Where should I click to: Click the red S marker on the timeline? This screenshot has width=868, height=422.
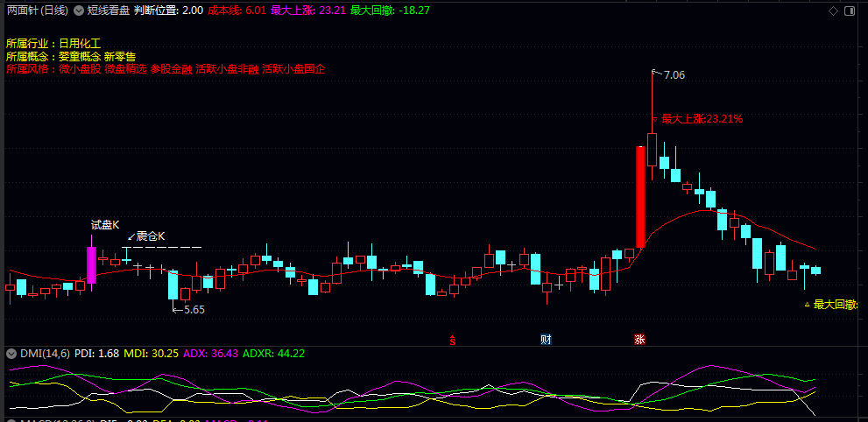[x=452, y=340]
